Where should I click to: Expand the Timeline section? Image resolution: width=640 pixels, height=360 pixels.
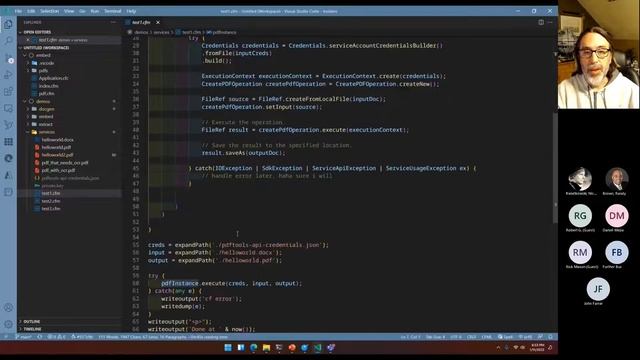click(x=32, y=329)
